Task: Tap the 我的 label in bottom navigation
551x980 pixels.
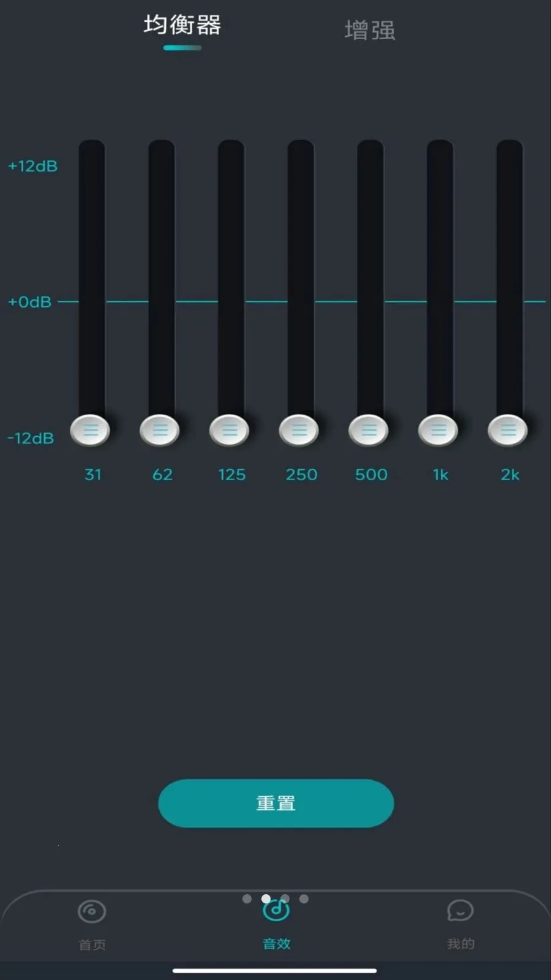Action: (x=460, y=944)
